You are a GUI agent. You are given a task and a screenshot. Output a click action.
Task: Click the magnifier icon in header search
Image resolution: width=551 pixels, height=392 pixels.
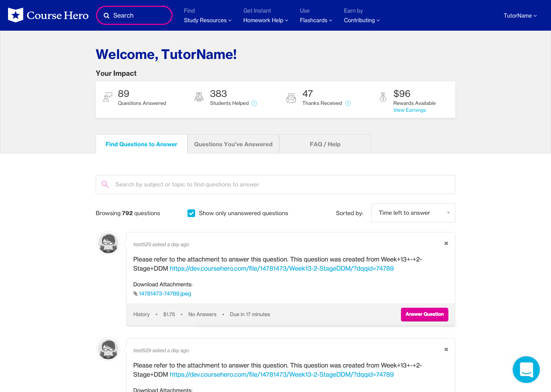coord(107,16)
